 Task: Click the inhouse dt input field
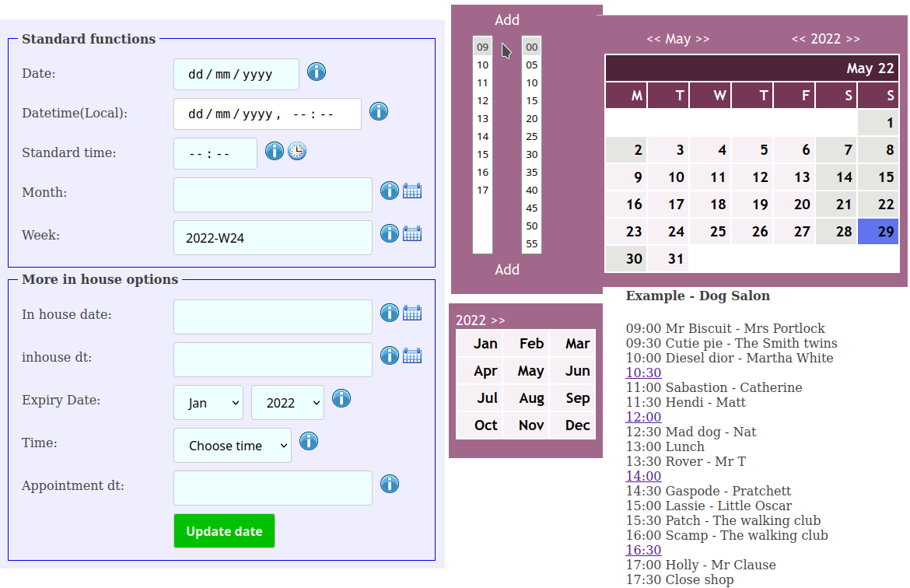tap(273, 359)
